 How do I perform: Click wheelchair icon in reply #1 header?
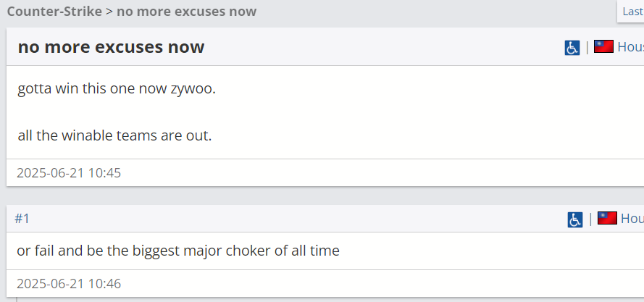pos(575,220)
